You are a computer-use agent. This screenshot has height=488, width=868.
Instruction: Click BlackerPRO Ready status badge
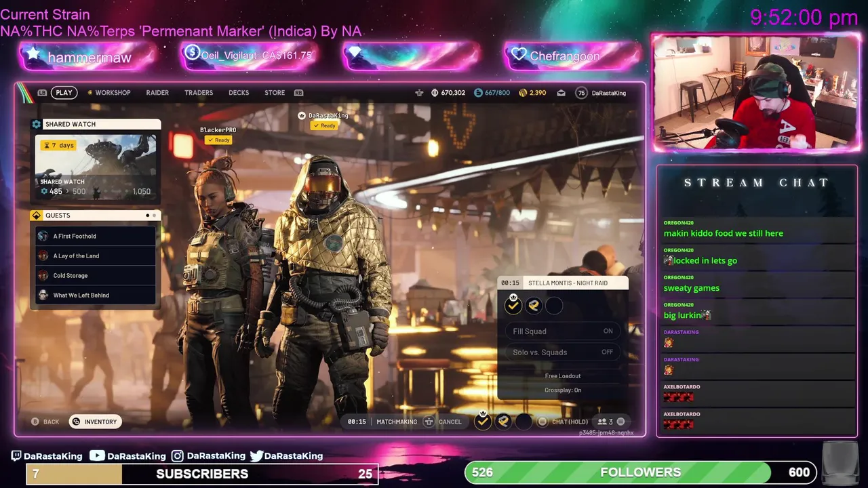point(218,140)
